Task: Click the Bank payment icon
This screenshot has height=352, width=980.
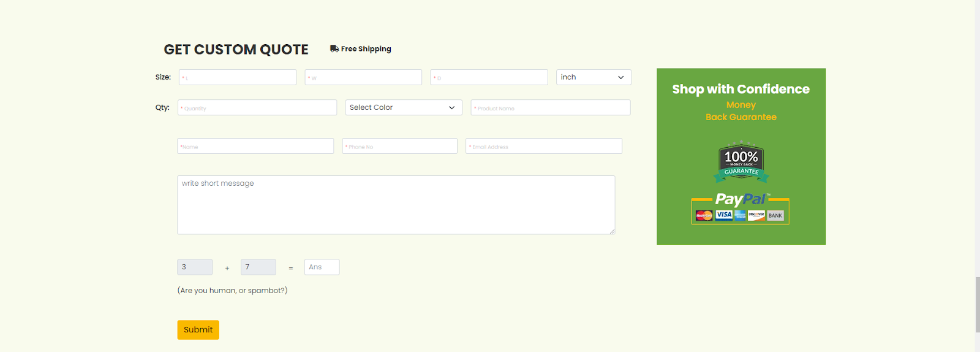Action: pyautogui.click(x=775, y=215)
